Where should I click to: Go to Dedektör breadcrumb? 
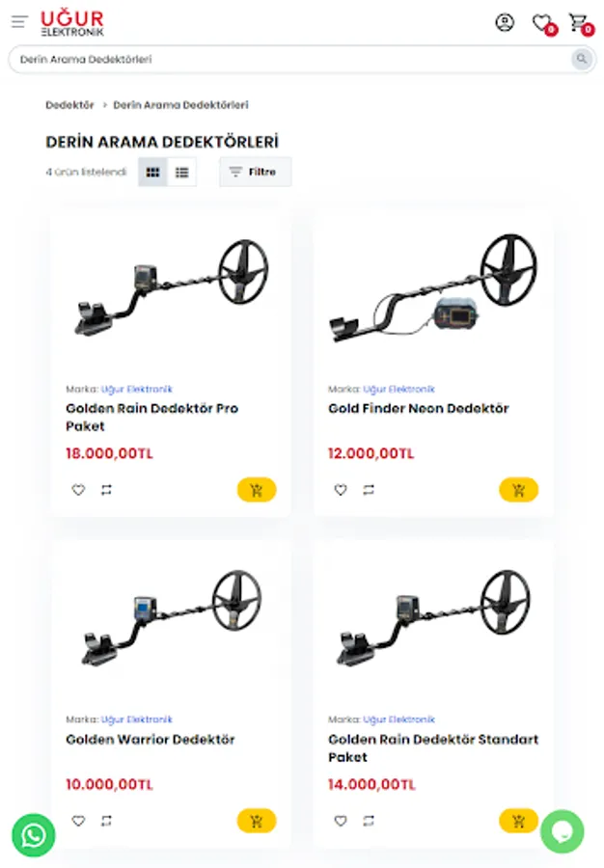pyautogui.click(x=69, y=104)
